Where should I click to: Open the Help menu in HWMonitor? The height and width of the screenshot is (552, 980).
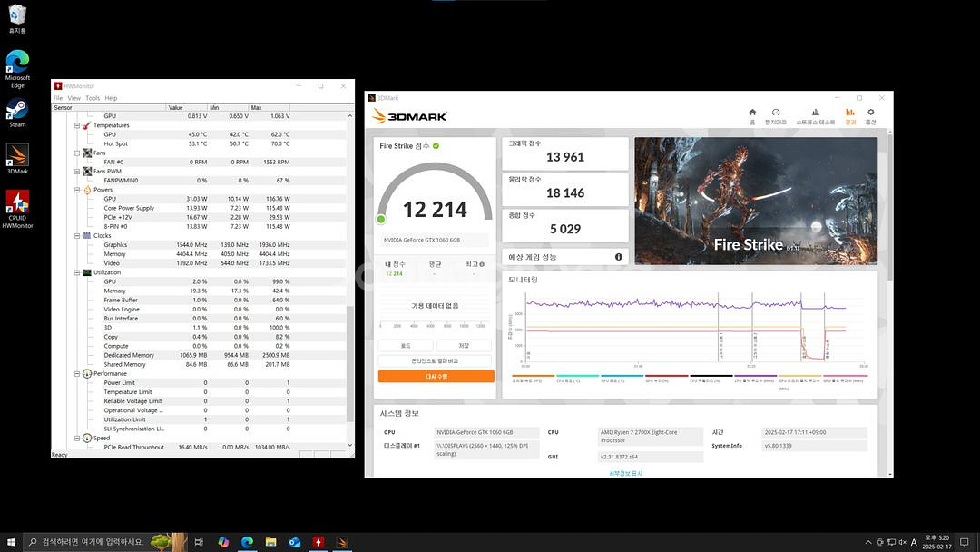point(111,98)
